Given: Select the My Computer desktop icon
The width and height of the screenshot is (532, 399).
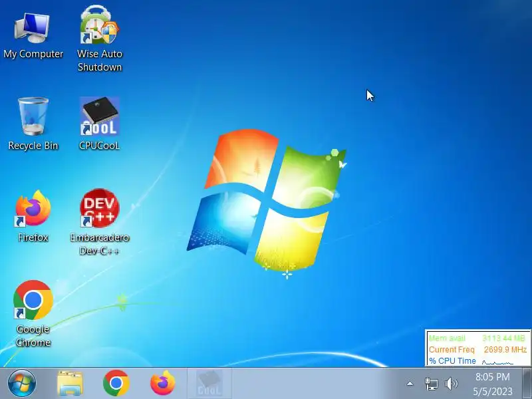Looking at the screenshot, I should coord(33,35).
